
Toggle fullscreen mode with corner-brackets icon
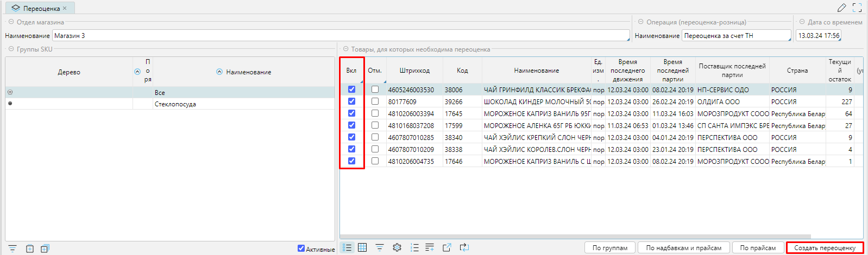(857, 8)
